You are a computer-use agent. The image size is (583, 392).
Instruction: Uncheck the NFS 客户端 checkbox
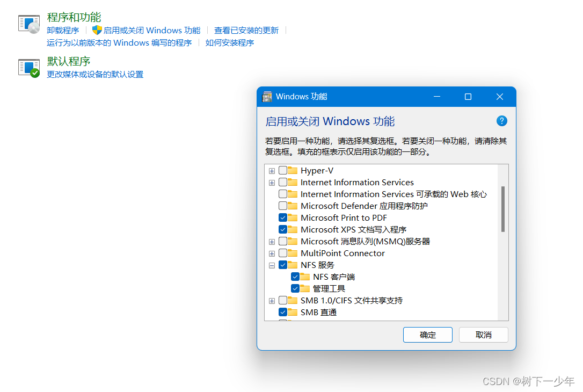tap(295, 277)
